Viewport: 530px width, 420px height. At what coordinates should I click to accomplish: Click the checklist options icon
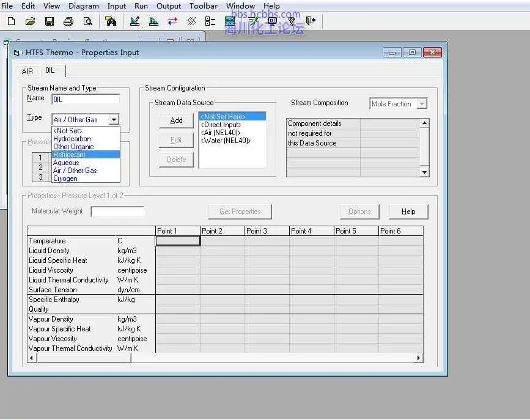210,21
